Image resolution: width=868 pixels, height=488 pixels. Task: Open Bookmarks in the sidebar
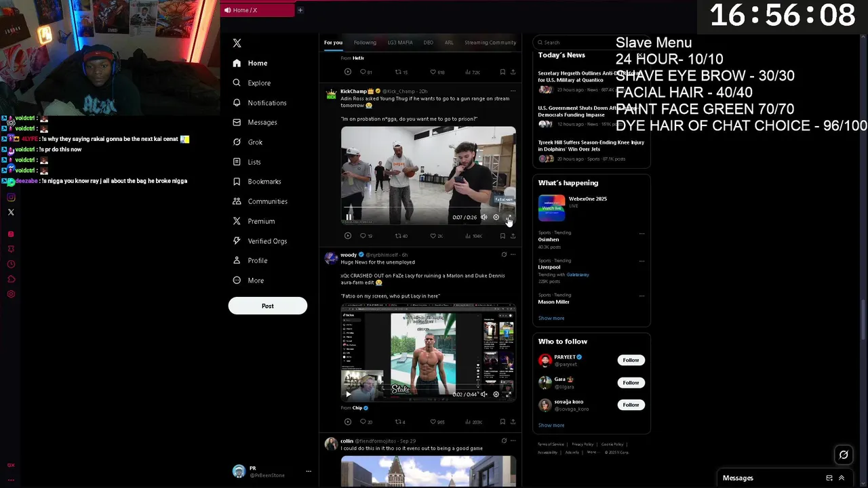point(257,182)
